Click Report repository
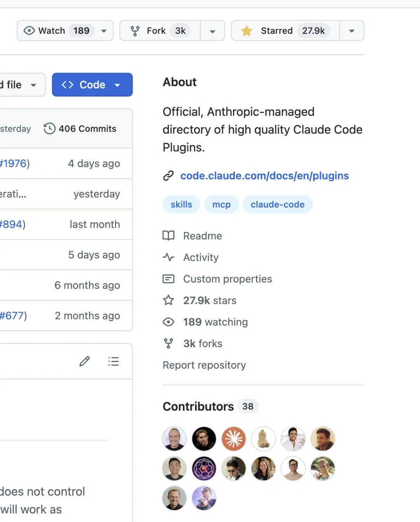The width and height of the screenshot is (420, 522). tap(204, 365)
